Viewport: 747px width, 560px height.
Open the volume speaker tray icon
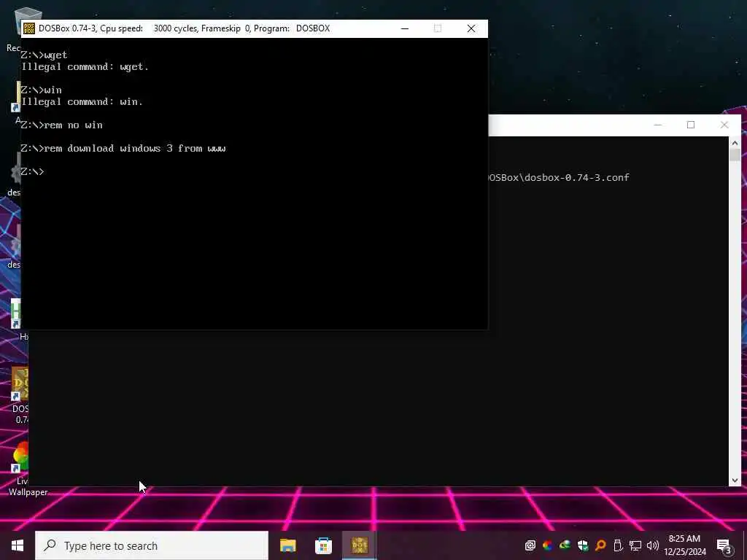(x=653, y=545)
